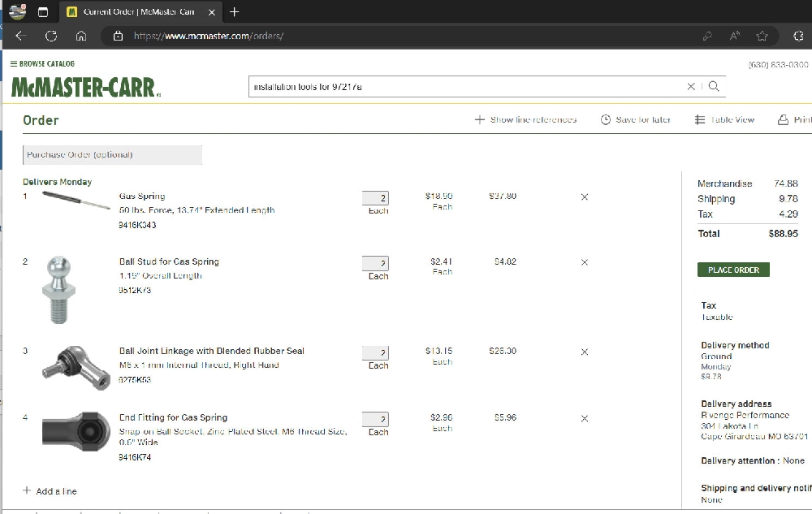The image size is (812, 514).
Task: Select the Current Order browser tab
Action: point(138,12)
